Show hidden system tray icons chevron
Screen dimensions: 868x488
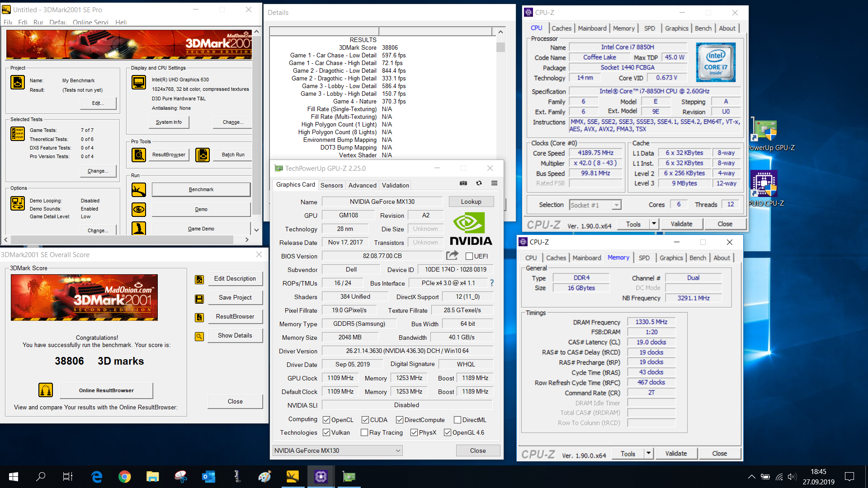click(751, 476)
